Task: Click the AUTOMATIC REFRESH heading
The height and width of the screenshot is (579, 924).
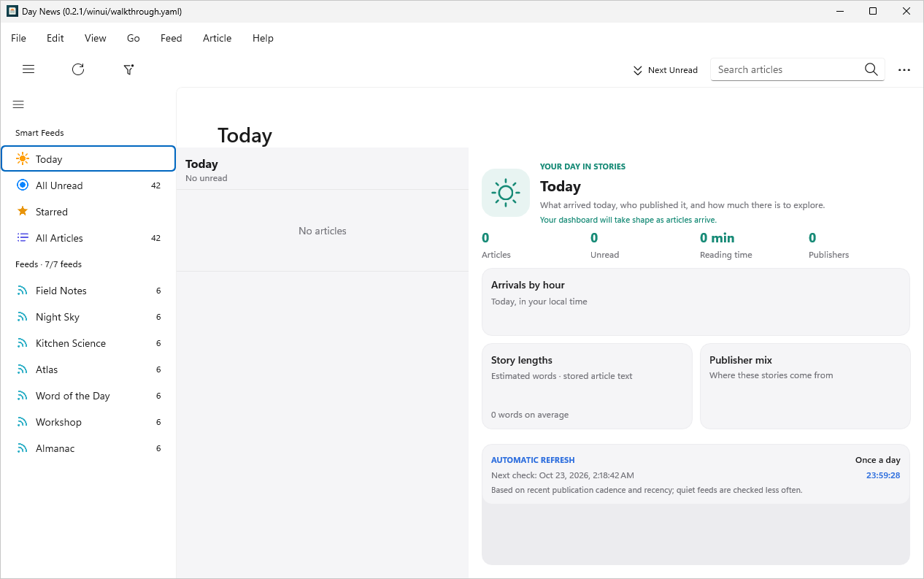Action: (533, 460)
